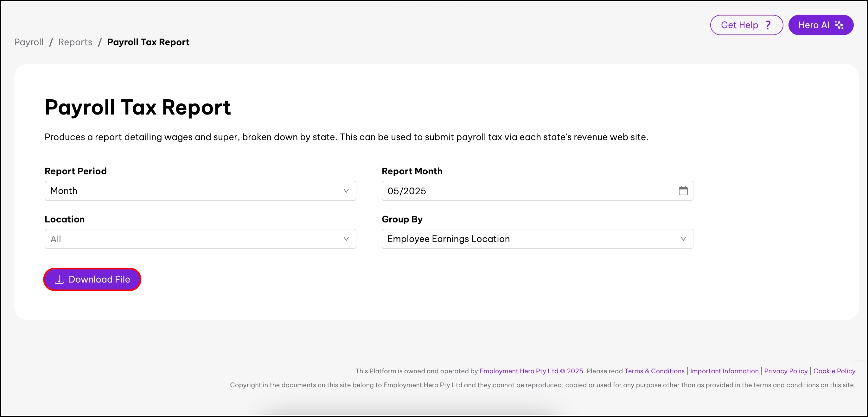Click the Get Help button
Screen dimensions: 868x417
click(746, 25)
